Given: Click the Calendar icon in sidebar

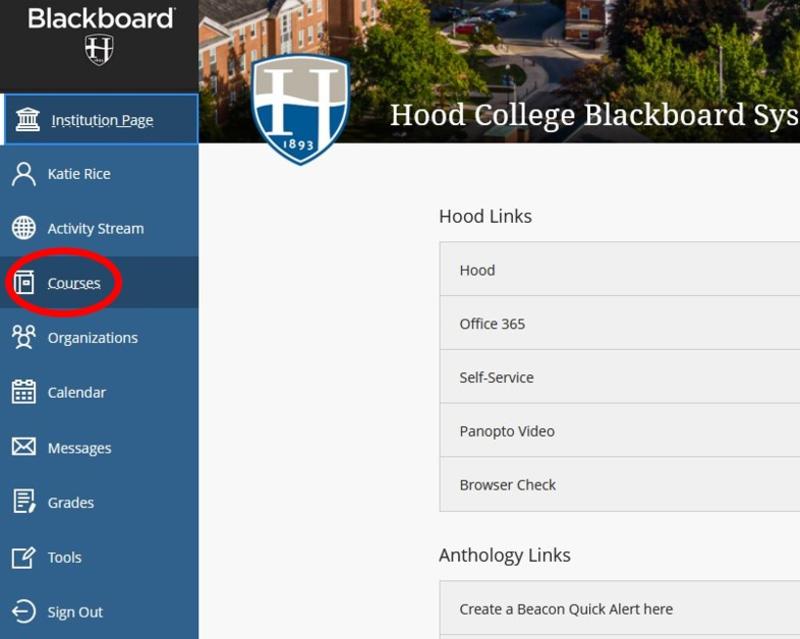Looking at the screenshot, I should tap(23, 392).
